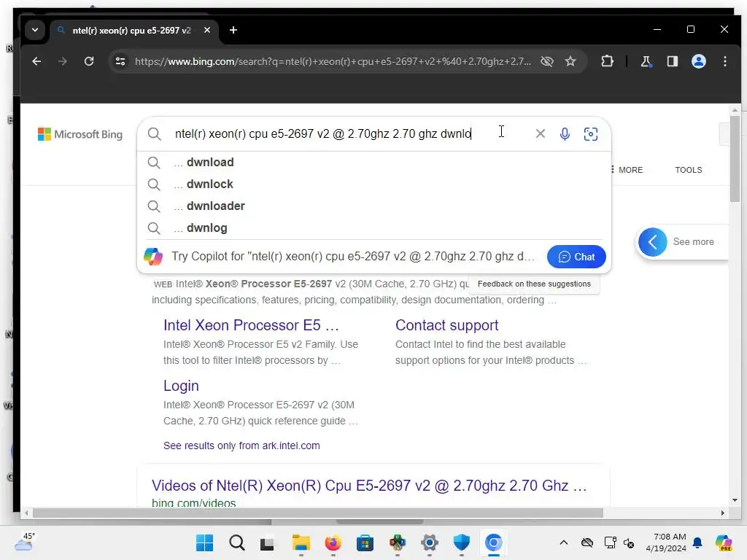Viewport: 747px width, 560px height.
Task: Launch Firefox from the taskbar
Action: tap(333, 542)
